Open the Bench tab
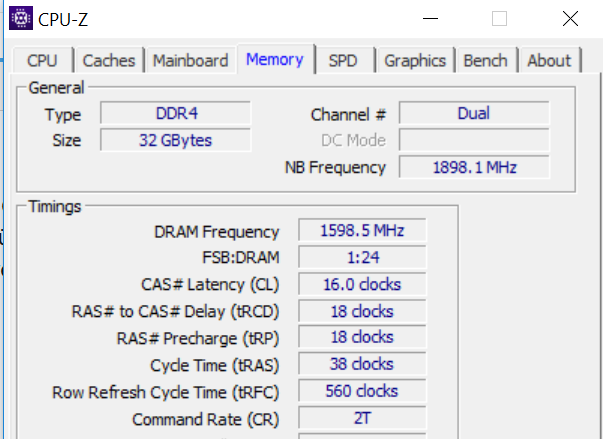Screen dimensions: 603x439 (485, 61)
